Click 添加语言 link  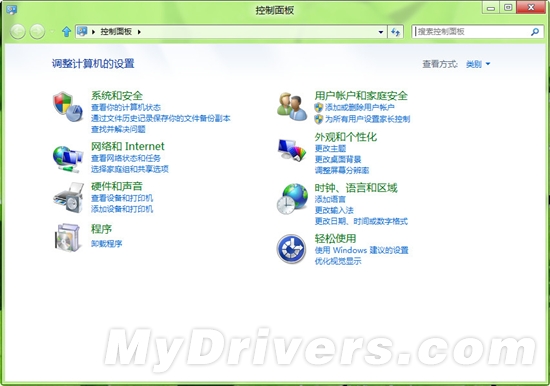330,199
